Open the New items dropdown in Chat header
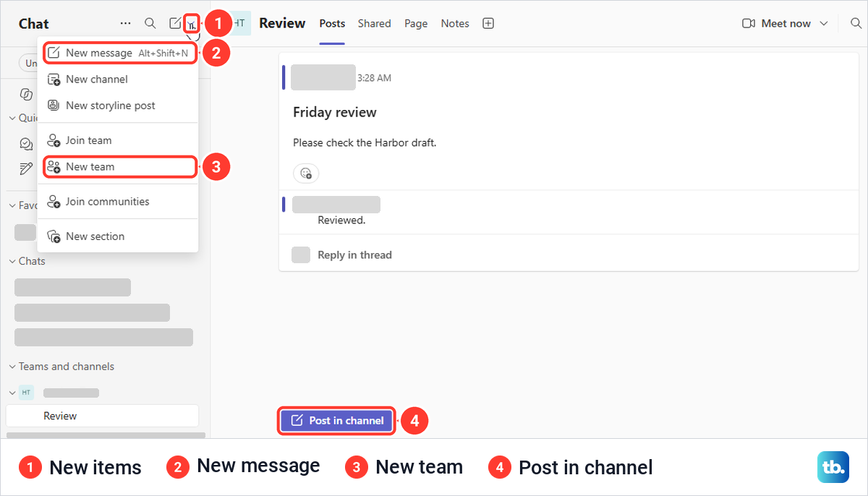Screen dimensions: 868x496 tap(191, 24)
